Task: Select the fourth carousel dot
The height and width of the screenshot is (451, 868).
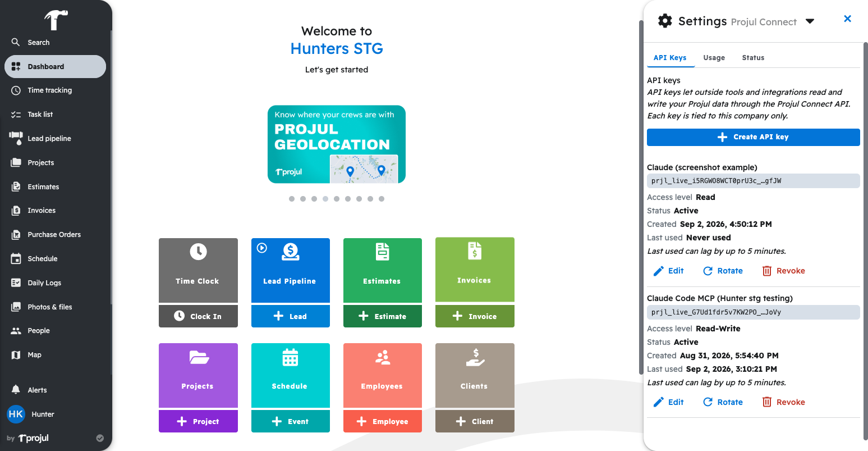Action: coord(325,199)
